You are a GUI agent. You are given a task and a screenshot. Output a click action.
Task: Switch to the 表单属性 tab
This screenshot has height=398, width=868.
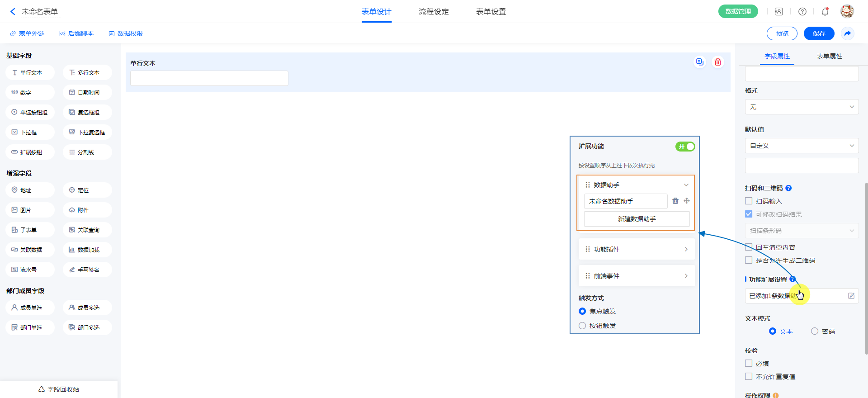[x=829, y=56]
